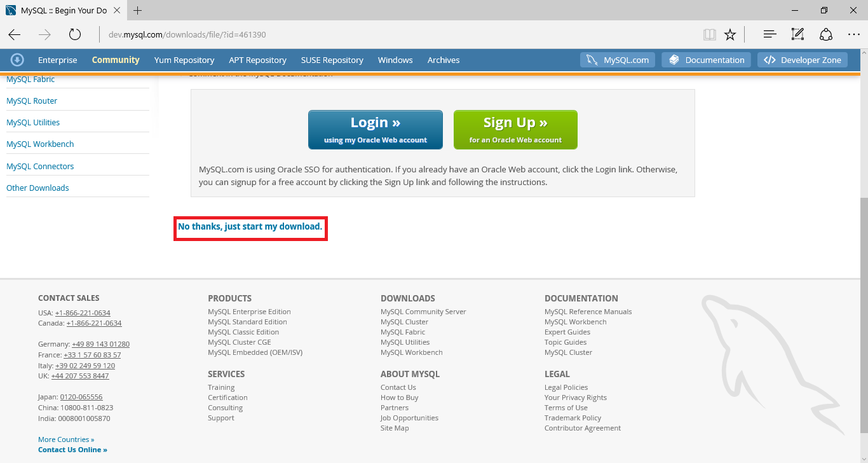The width and height of the screenshot is (868, 463).
Task: Open MySQL Utilities in sidebar
Action: [x=33, y=122]
